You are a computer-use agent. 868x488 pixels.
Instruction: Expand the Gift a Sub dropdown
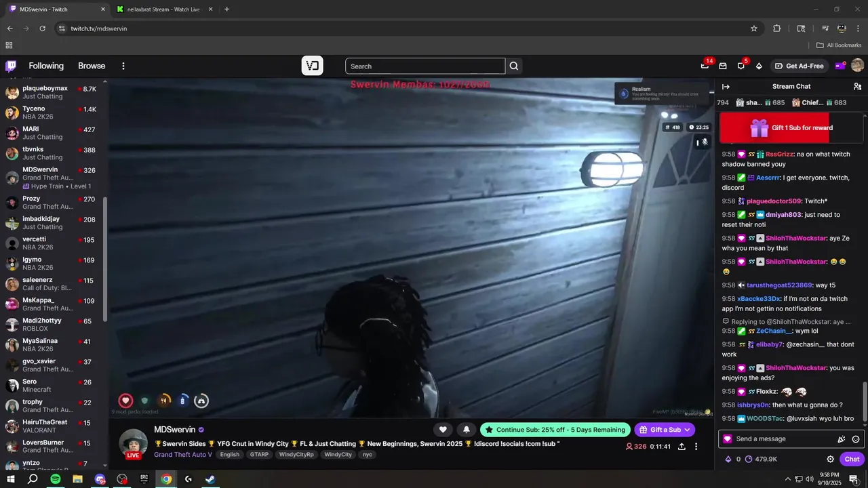[687, 430]
